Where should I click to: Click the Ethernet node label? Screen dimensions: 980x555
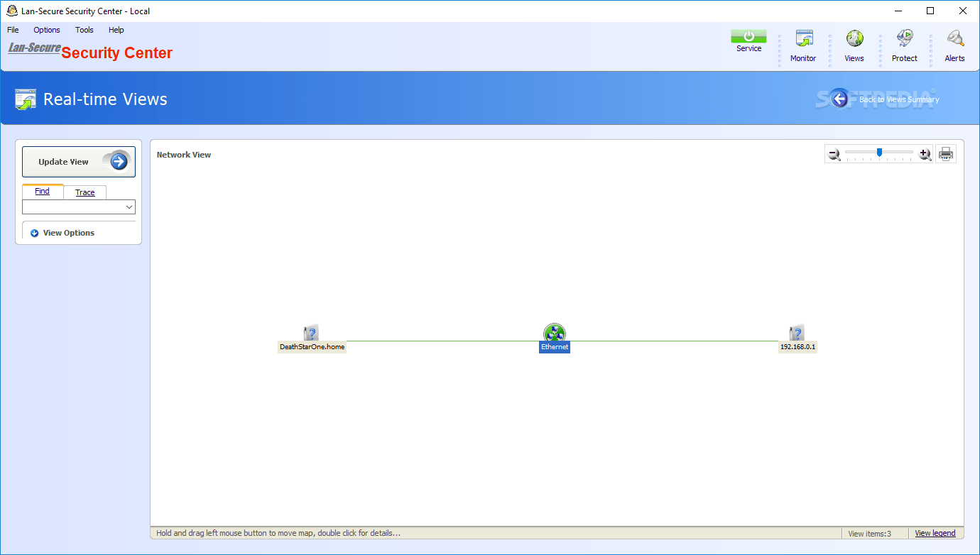click(x=555, y=347)
